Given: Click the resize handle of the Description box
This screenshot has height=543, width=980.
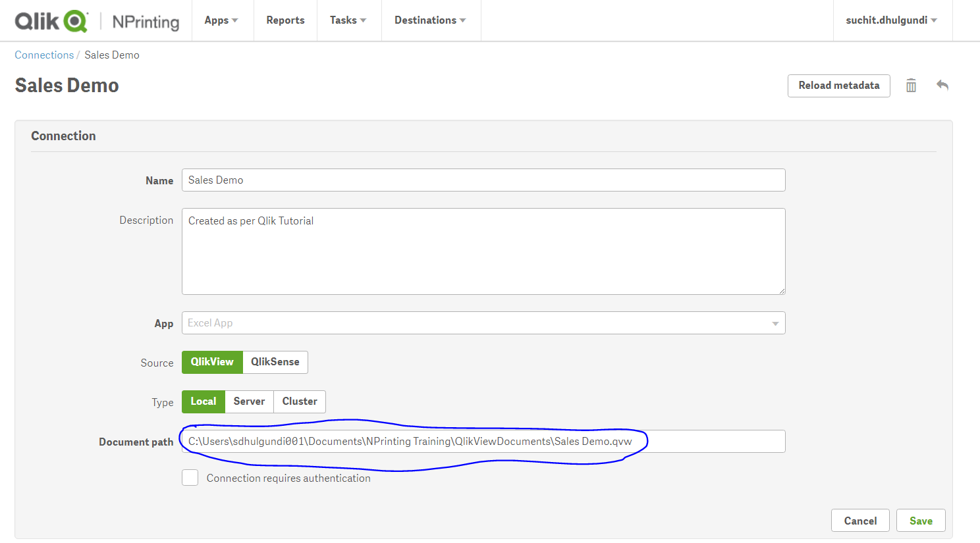Looking at the screenshot, I should click(x=782, y=291).
